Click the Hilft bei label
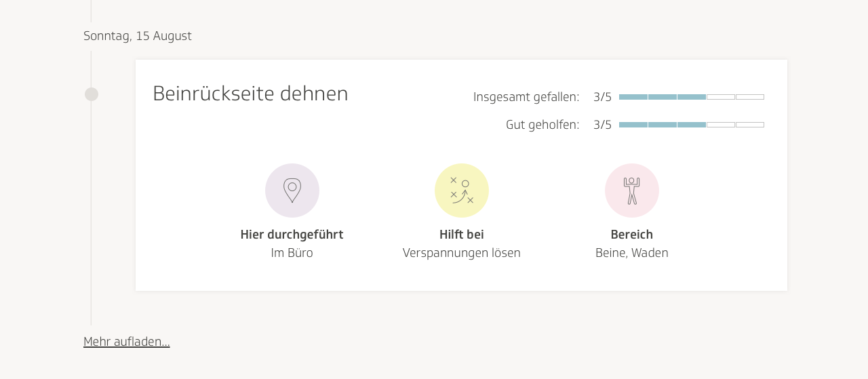This screenshot has height=379, width=868. pos(462,235)
